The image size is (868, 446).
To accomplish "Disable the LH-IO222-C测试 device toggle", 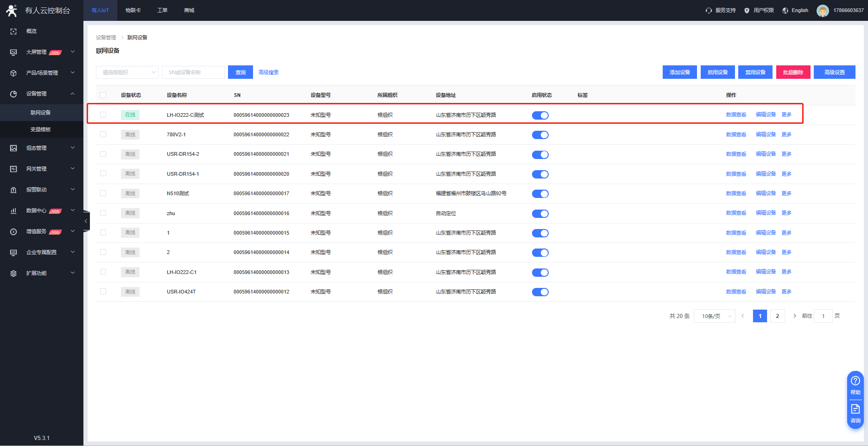I will pos(540,115).
